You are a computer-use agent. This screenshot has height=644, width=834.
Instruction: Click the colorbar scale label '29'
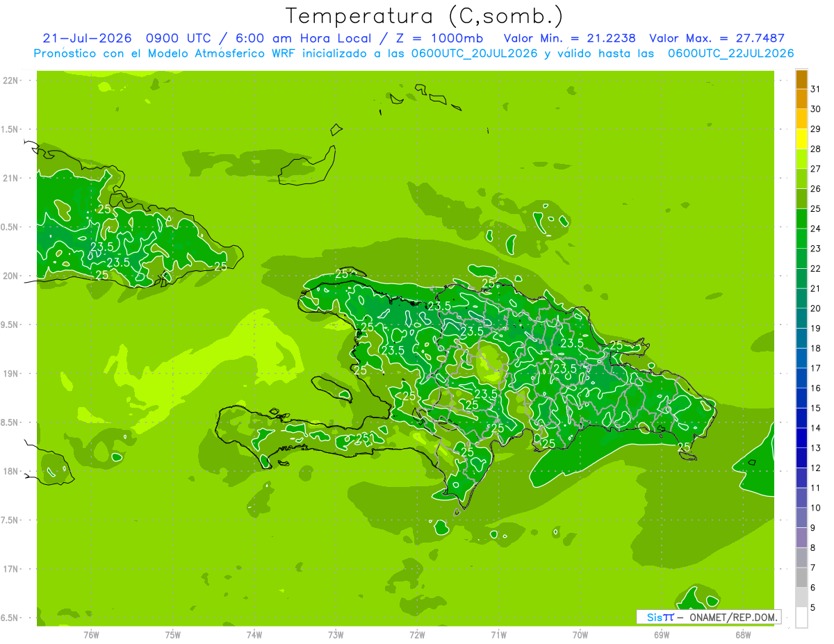pyautogui.click(x=816, y=129)
